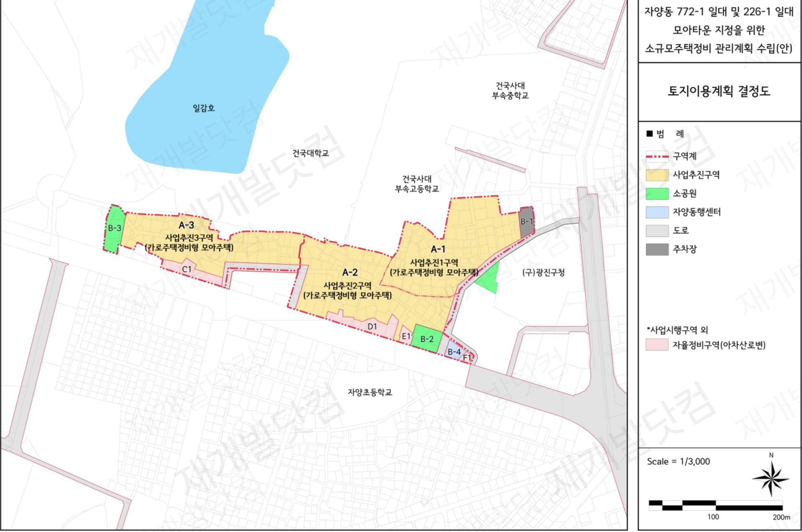This screenshot has width=802, height=532.
Task: Click the light gray 도로 legend swatch
Action: [x=657, y=231]
